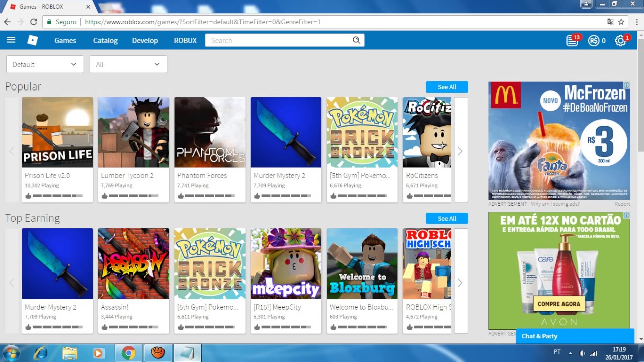Open the Welcome to Bloxburg thumbnail
This screenshot has height=362, width=644.
click(362, 263)
